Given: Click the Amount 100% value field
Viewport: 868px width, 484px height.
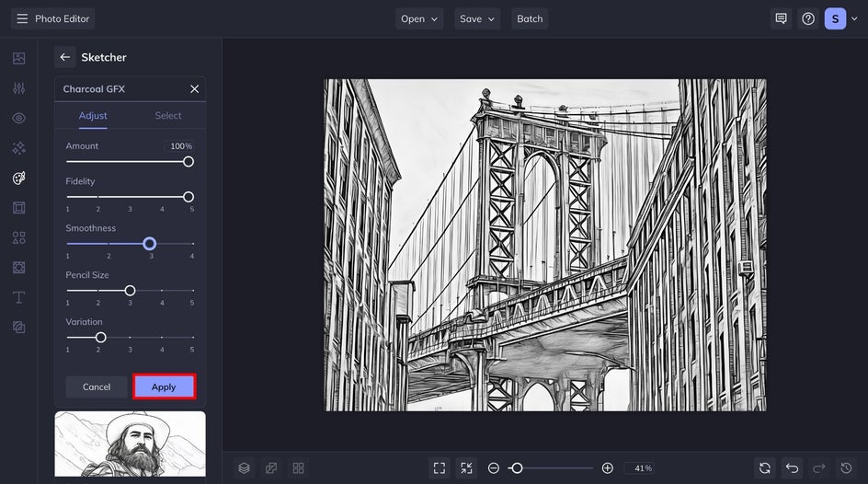Looking at the screenshot, I should (x=180, y=146).
